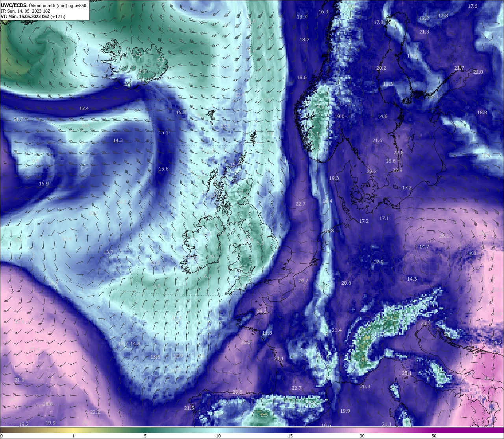Click the map value "26.0"
This screenshot has height=439, width=504.
point(245,342)
